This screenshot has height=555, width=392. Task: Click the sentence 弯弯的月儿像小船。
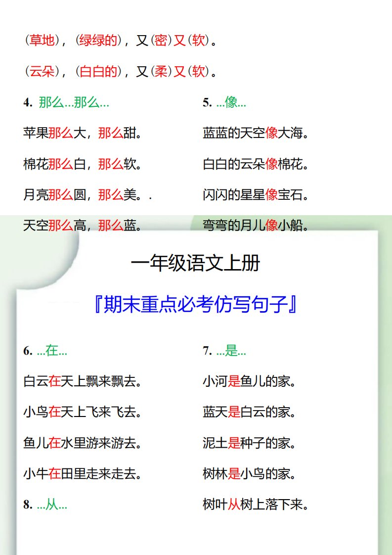pyautogui.click(x=256, y=226)
